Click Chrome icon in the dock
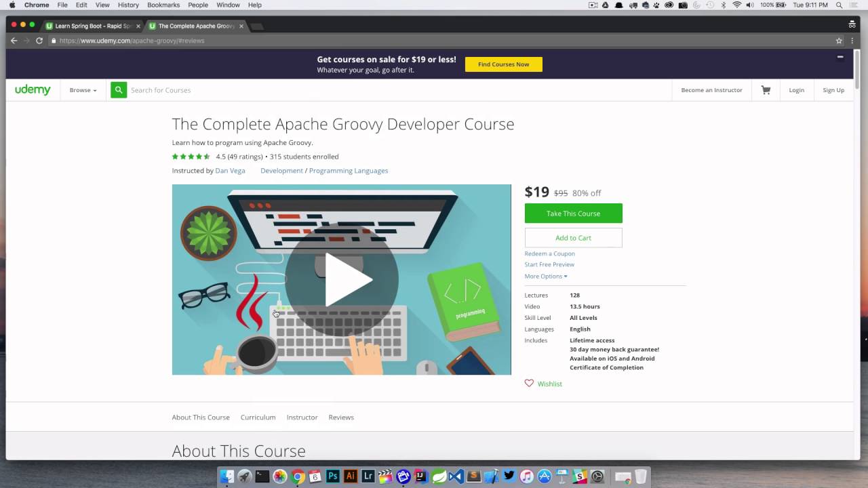This screenshot has height=488, width=868. [x=298, y=476]
